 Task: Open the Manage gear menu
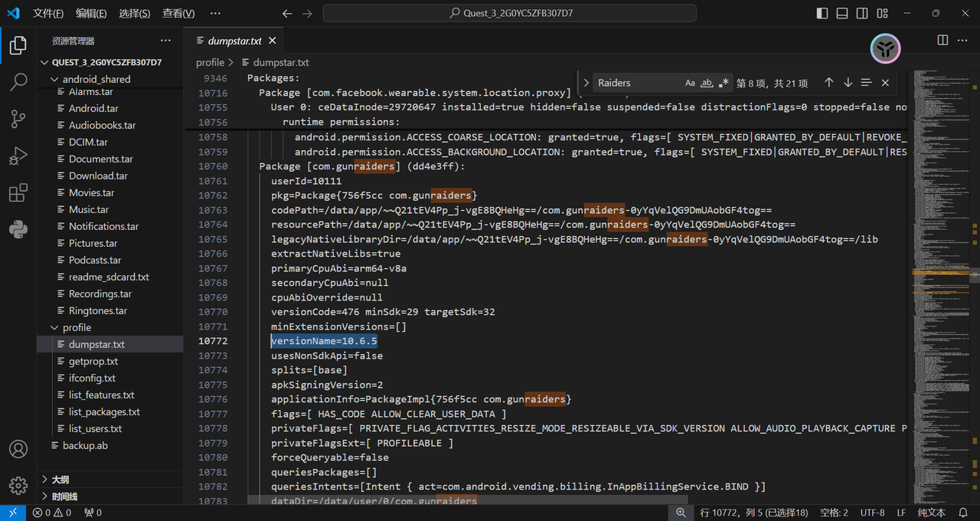point(18,486)
